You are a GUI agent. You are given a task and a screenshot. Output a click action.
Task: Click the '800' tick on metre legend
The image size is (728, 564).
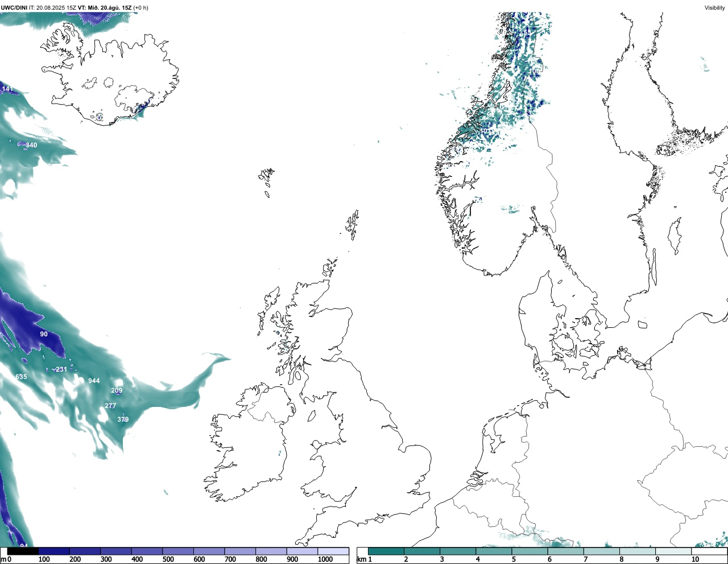tap(261, 559)
